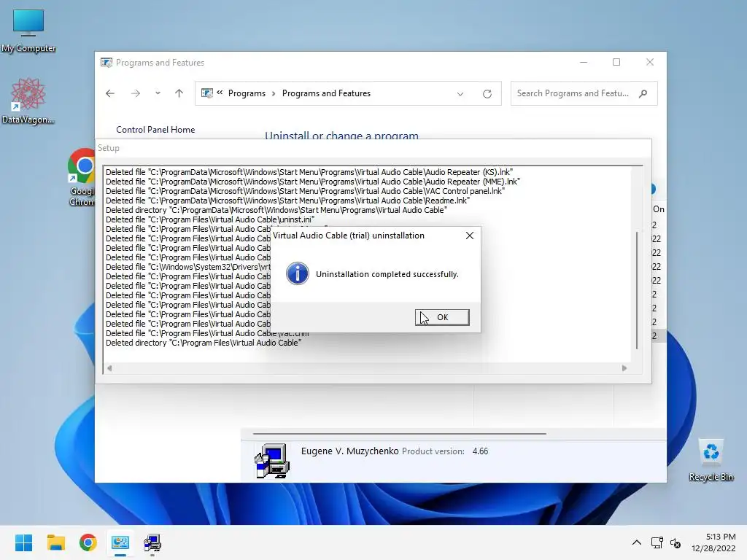Screen dimensions: 747x560
Task: Click the Setup log vertical scrollbar
Action: click(x=637, y=290)
